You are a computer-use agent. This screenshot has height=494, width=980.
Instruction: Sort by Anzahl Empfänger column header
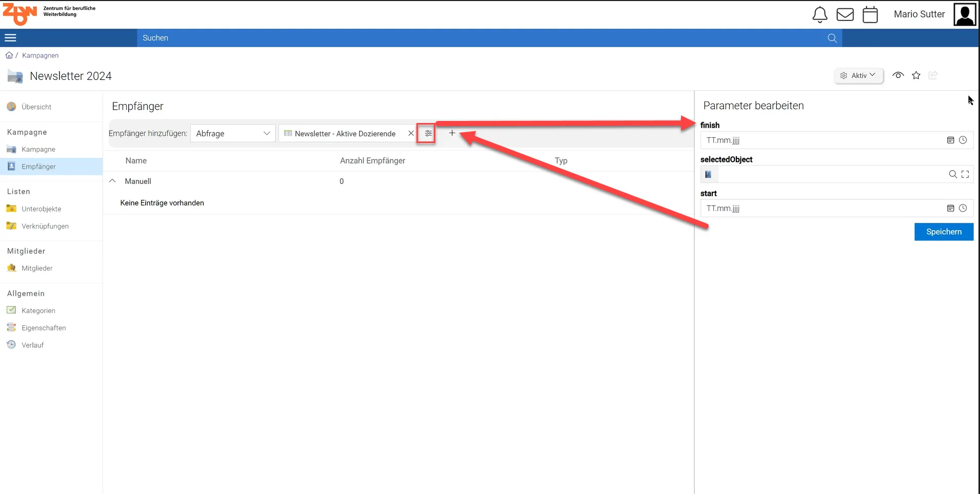click(372, 160)
